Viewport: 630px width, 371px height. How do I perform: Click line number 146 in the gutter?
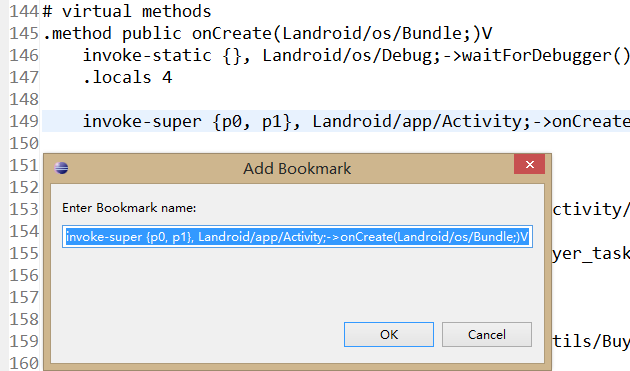click(24, 55)
